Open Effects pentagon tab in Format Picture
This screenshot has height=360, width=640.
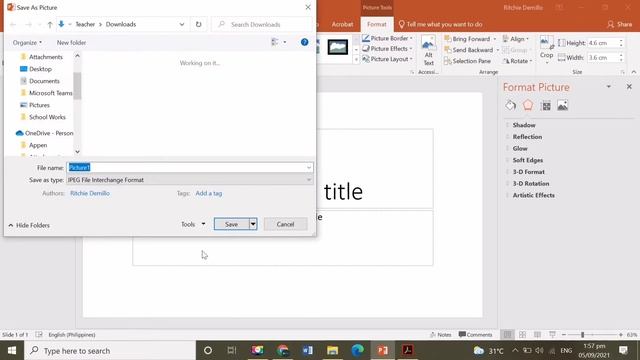[528, 105]
